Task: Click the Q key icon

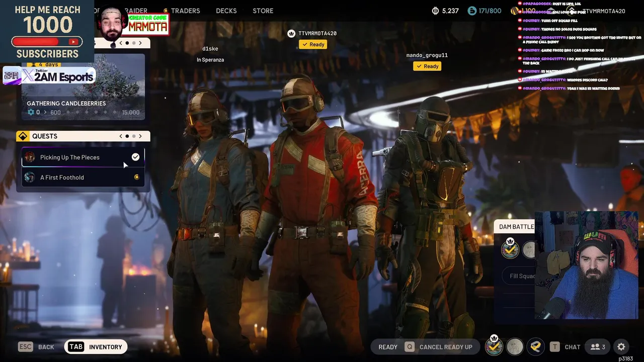Action: (410, 347)
